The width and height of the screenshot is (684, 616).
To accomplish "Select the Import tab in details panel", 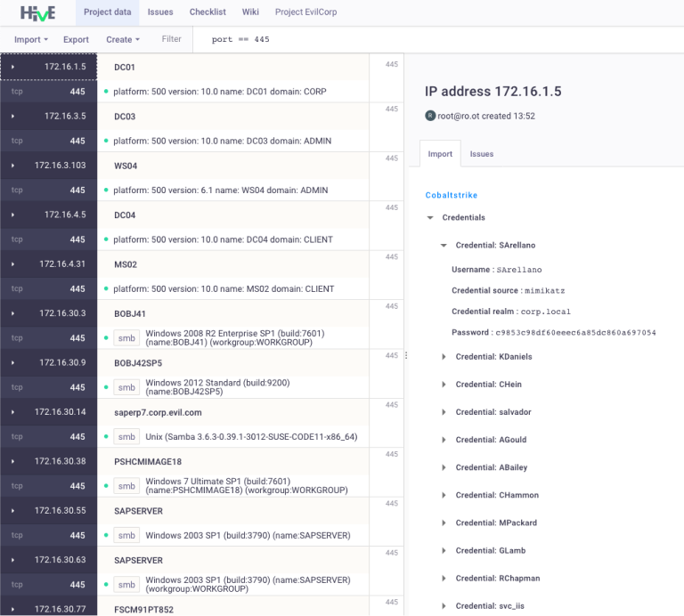I will pyautogui.click(x=440, y=154).
